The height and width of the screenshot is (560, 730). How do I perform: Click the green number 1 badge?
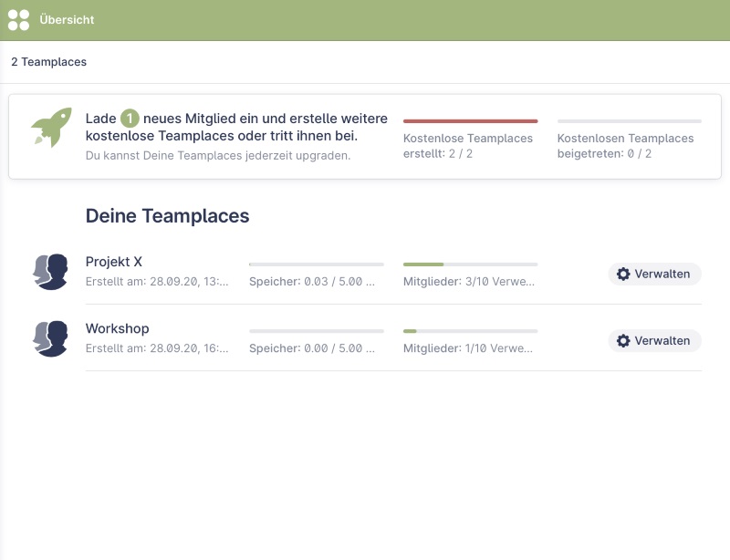pos(130,119)
